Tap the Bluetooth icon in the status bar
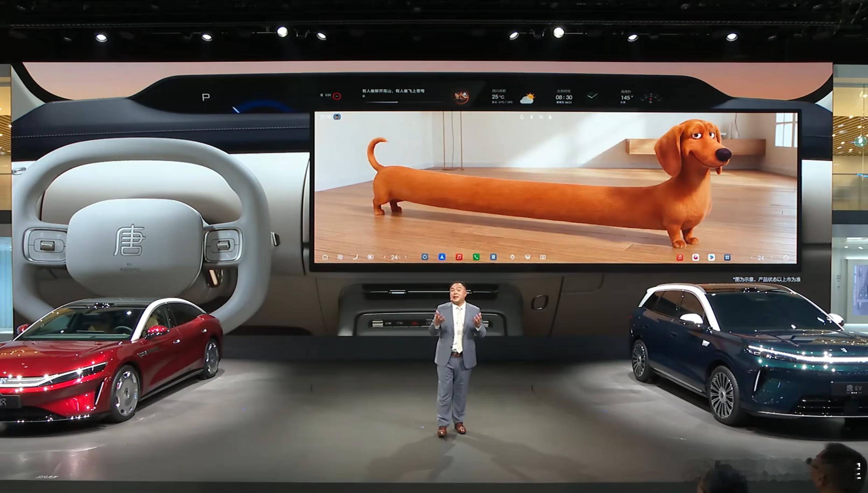Image resolution: width=868 pixels, height=493 pixels. (x=531, y=117)
